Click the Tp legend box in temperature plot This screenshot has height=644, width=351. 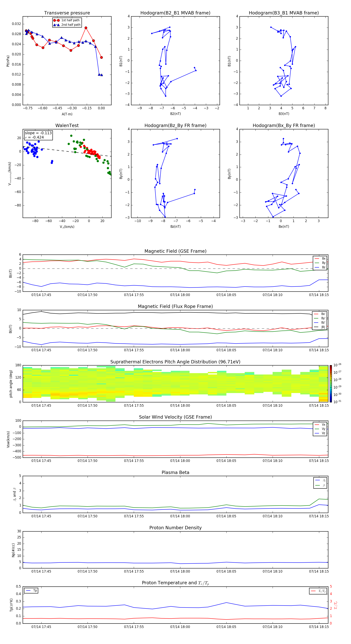point(31,591)
